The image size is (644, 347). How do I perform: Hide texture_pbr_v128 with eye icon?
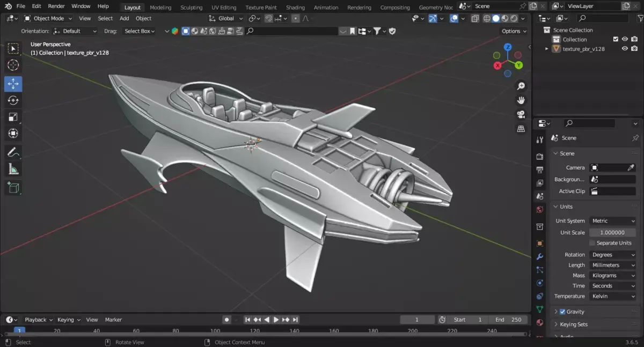pos(625,49)
